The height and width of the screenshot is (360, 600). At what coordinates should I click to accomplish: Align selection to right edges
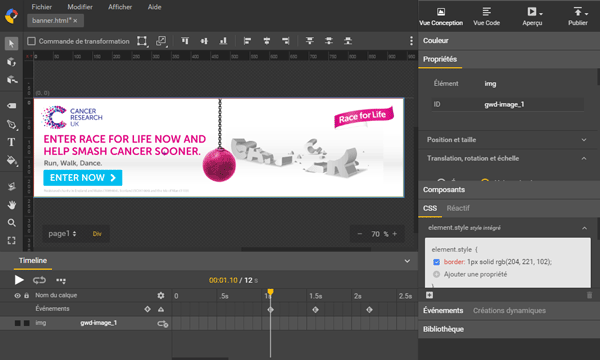pos(285,41)
